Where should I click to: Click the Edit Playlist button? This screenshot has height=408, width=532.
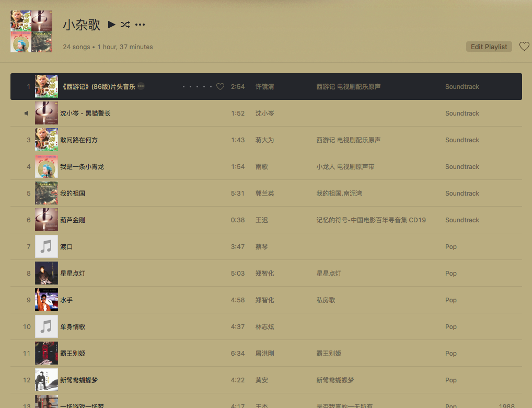pyautogui.click(x=489, y=47)
